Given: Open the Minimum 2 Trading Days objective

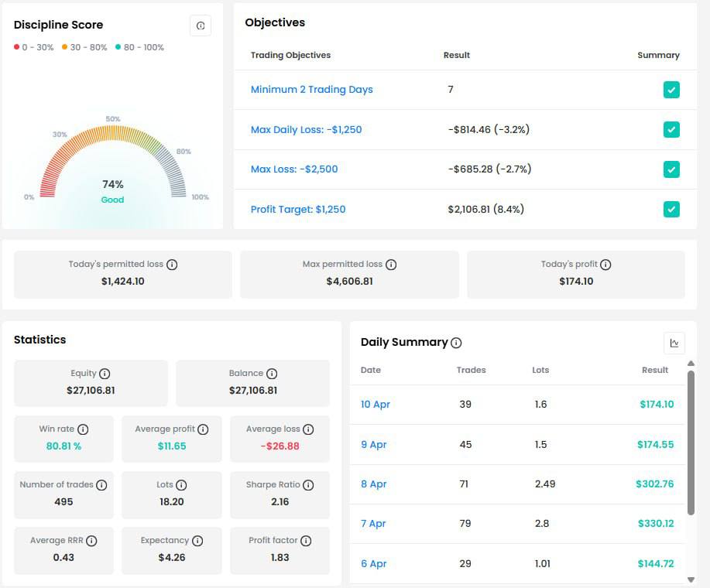Looking at the screenshot, I should [311, 90].
